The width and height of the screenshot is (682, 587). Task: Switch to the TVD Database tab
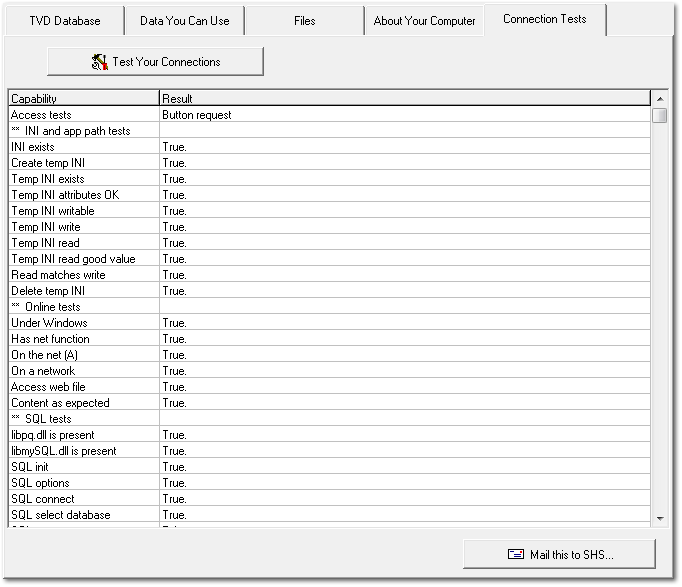click(x=64, y=21)
